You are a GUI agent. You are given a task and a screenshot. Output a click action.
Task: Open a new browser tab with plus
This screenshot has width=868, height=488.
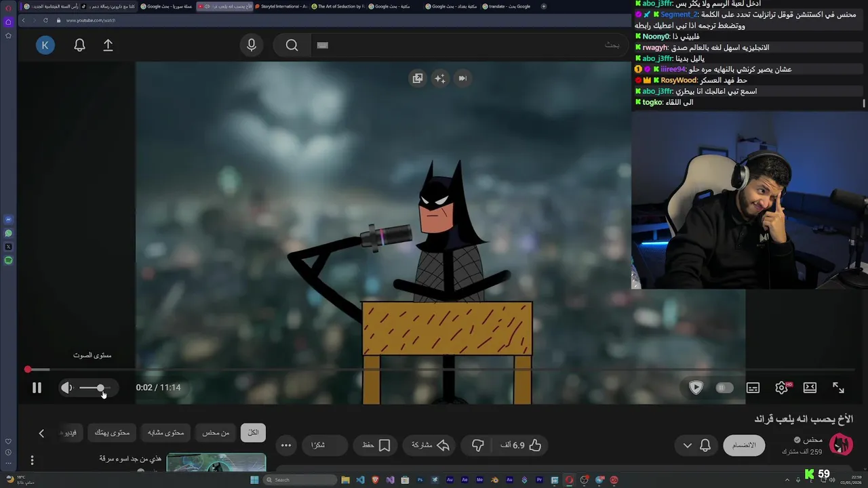[x=543, y=6]
